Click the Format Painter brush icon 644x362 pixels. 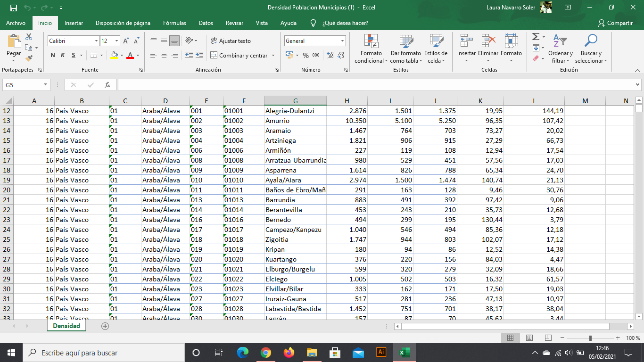click(x=29, y=58)
